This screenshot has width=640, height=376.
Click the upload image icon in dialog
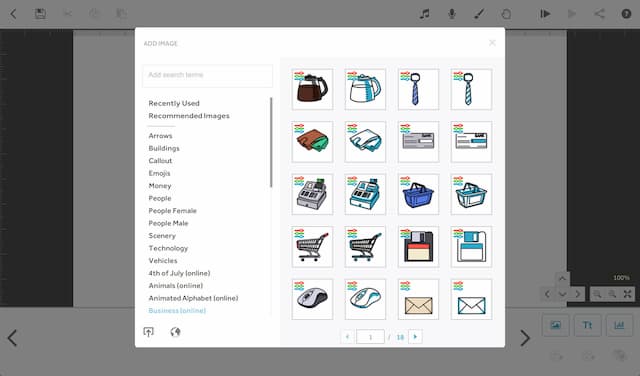(149, 332)
